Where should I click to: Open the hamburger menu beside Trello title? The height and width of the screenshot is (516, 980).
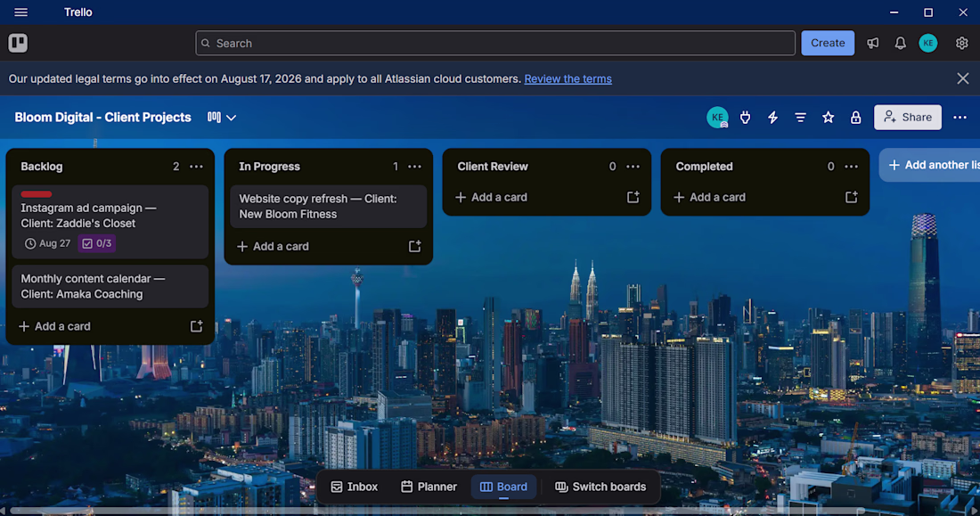tap(20, 12)
